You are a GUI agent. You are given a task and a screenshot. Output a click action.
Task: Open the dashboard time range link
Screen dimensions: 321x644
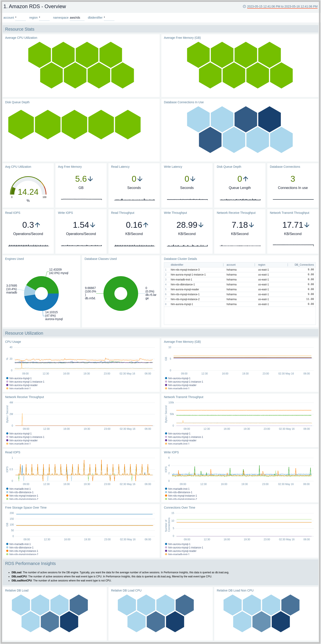tap(282, 6)
